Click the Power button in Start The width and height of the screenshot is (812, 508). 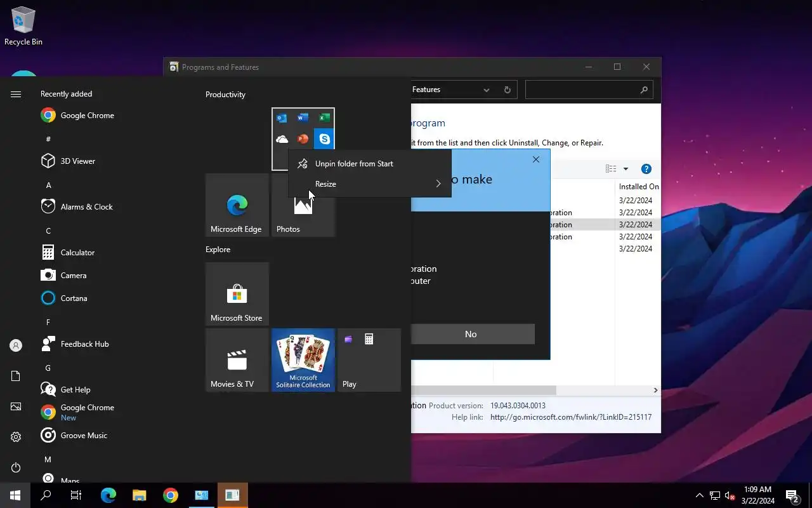pyautogui.click(x=16, y=467)
